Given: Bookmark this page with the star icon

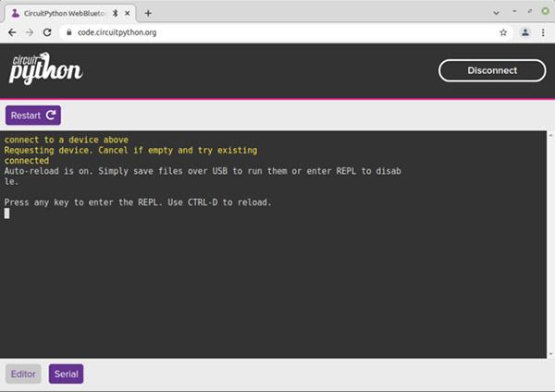Looking at the screenshot, I should tap(503, 31).
